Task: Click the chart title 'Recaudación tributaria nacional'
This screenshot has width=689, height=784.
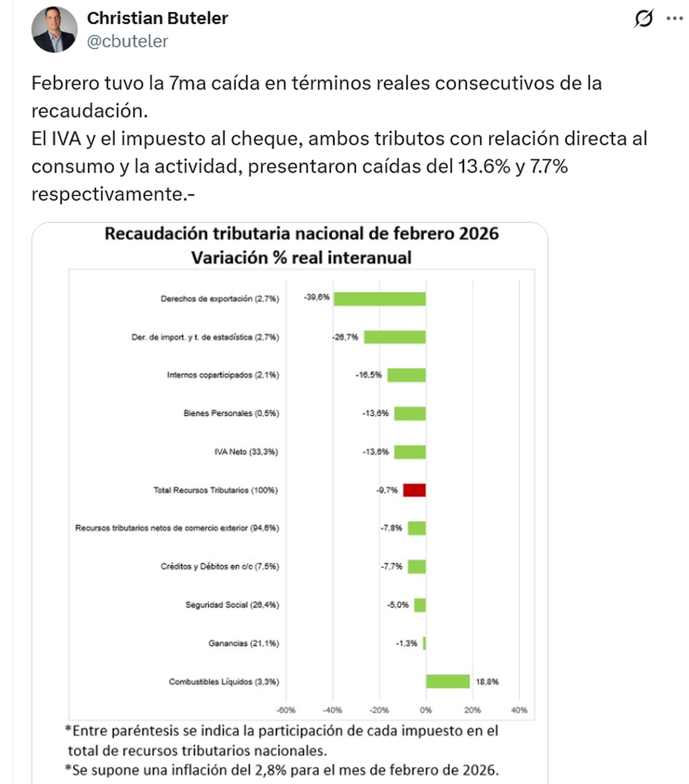Action: 301,234
